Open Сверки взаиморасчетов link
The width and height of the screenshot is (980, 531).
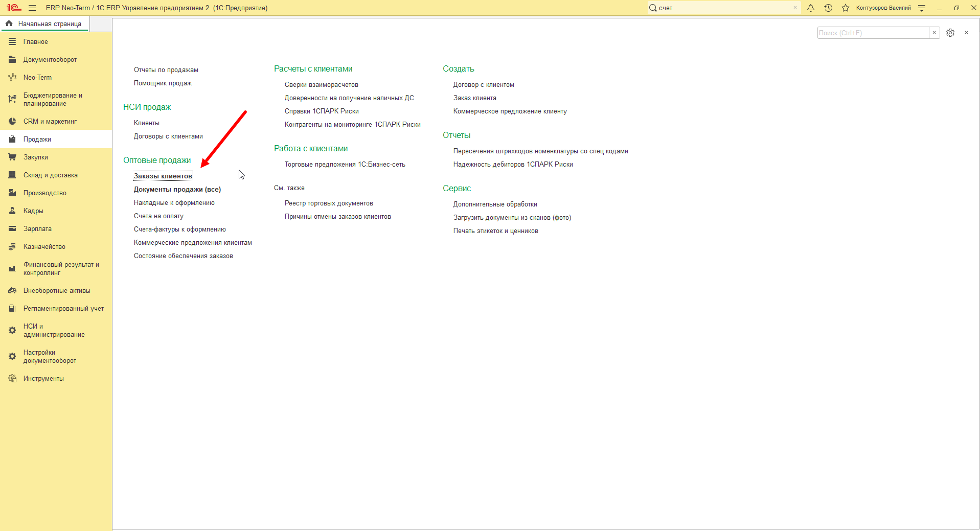(322, 84)
